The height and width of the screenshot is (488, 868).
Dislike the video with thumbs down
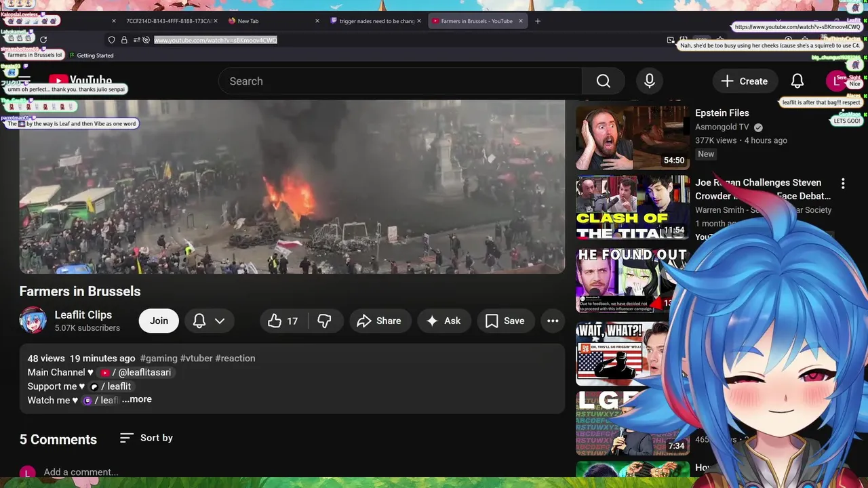click(x=325, y=321)
